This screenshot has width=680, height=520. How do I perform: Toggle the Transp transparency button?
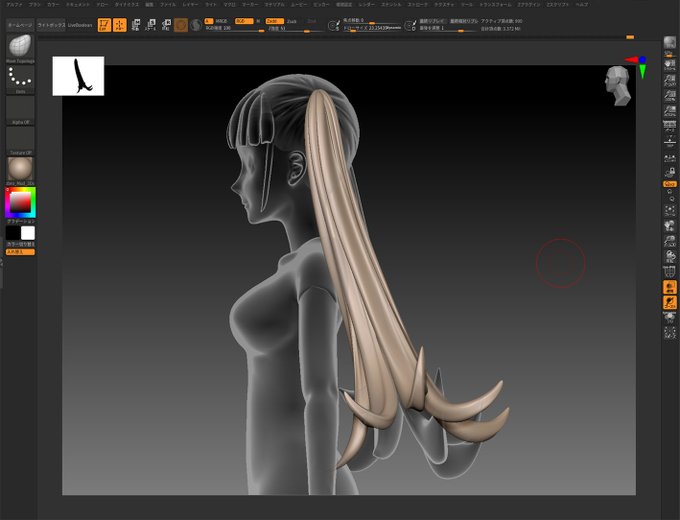[x=670, y=287]
